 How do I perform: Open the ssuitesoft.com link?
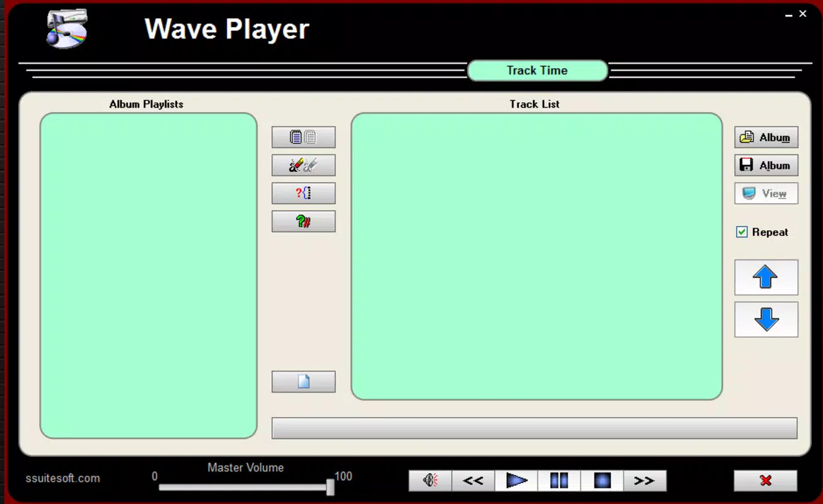pos(62,478)
